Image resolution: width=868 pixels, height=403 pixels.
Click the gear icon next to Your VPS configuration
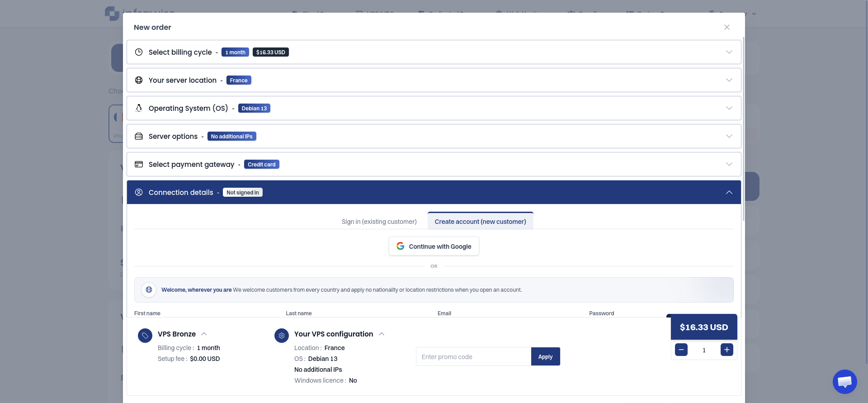click(x=282, y=336)
